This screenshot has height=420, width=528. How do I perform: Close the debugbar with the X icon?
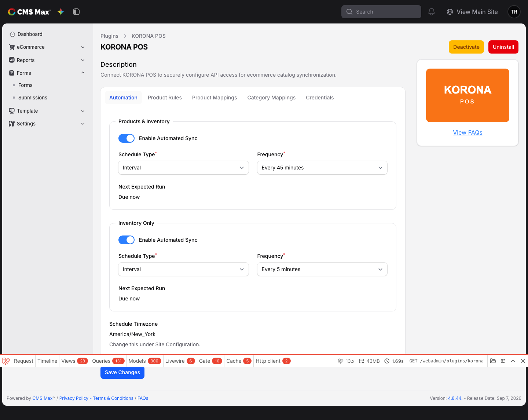pos(523,361)
